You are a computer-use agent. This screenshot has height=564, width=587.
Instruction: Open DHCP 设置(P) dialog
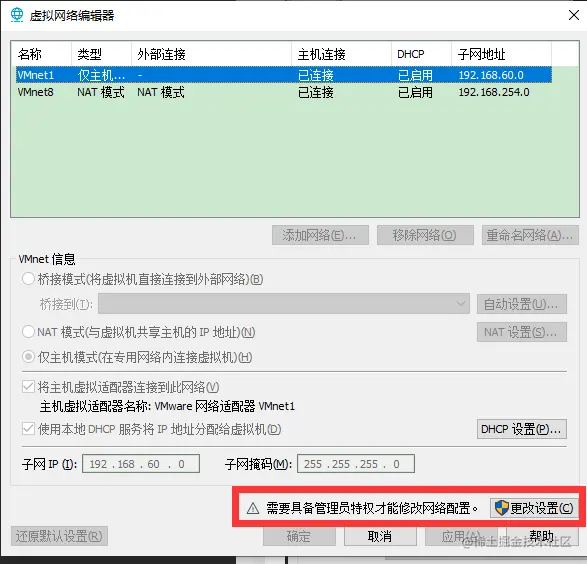click(521, 429)
